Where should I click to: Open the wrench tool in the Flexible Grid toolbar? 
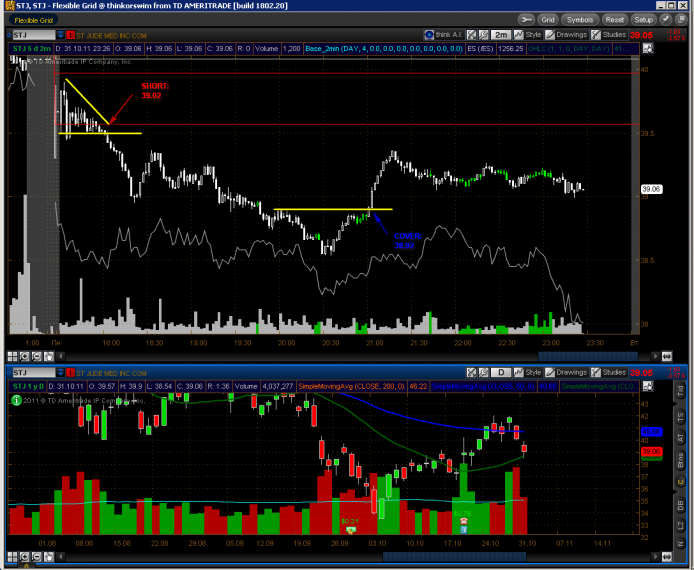coord(526,20)
